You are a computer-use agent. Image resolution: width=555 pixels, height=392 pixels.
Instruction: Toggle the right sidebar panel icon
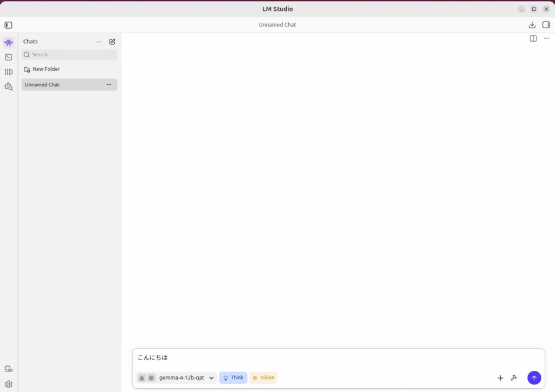coord(546,25)
